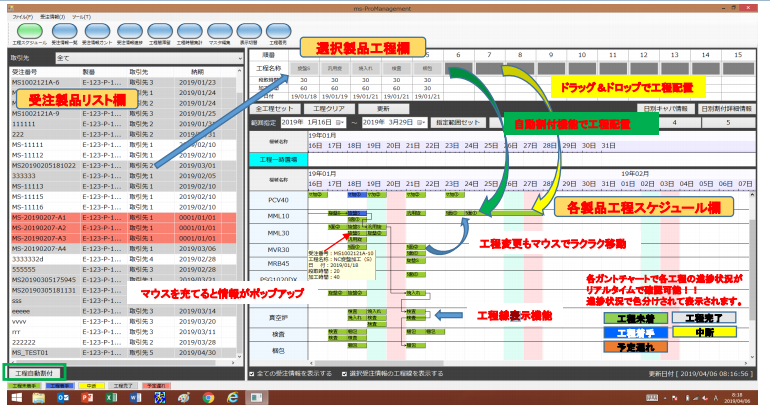Open the 受注情報(J) menu
This screenshot has height=407, width=770.
[x=52, y=17]
